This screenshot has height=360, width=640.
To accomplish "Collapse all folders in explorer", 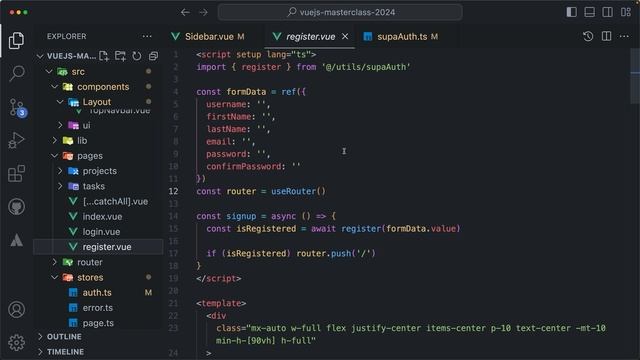I will (x=153, y=56).
